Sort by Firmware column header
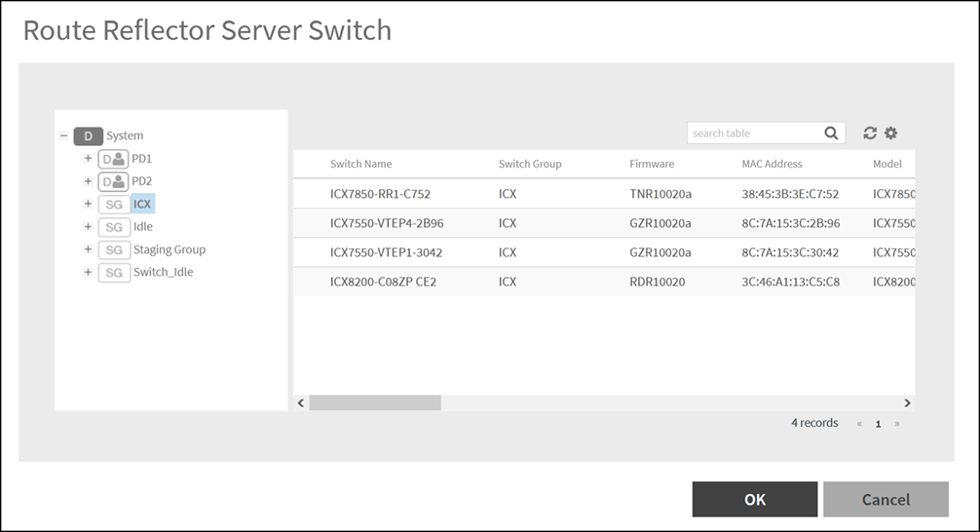 click(652, 164)
